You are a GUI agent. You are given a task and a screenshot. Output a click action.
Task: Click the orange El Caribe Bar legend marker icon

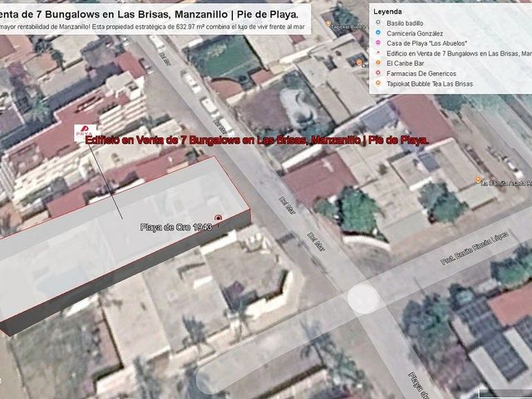(378, 63)
